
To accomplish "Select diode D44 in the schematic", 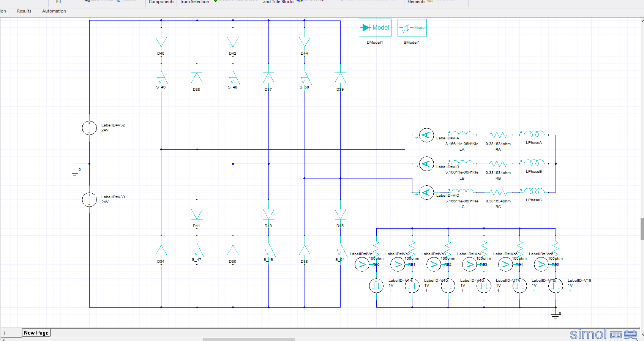I will [305, 42].
